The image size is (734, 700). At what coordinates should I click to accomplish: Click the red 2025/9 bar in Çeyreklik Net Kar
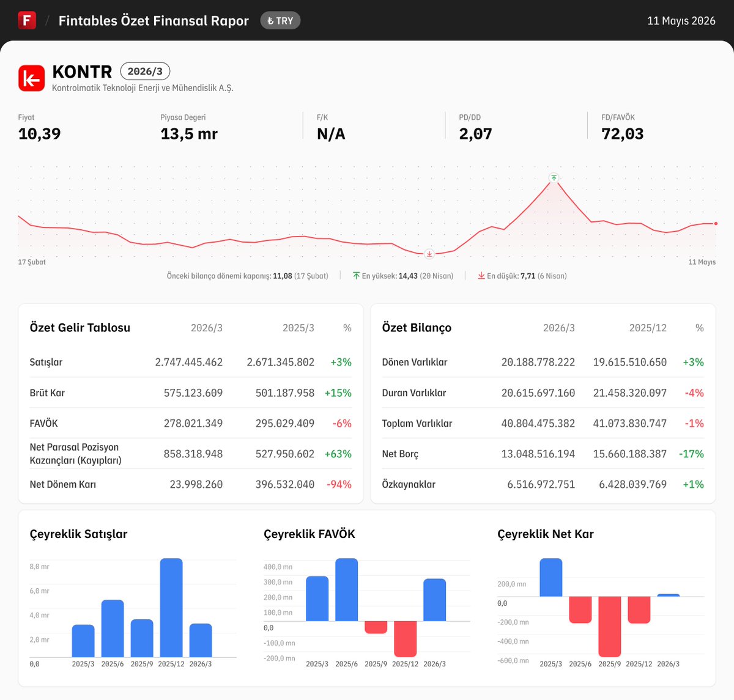[610, 627]
